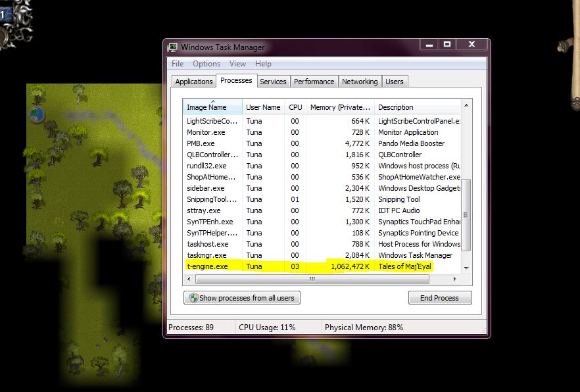Minimize the Windows Task Manager window
580x392 pixels.
[429, 44]
